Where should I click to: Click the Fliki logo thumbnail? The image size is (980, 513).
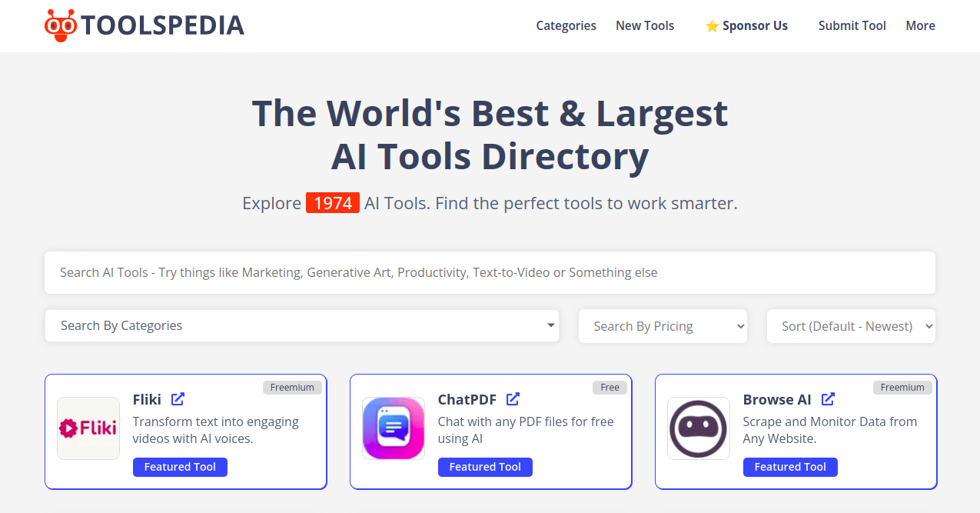[88, 428]
